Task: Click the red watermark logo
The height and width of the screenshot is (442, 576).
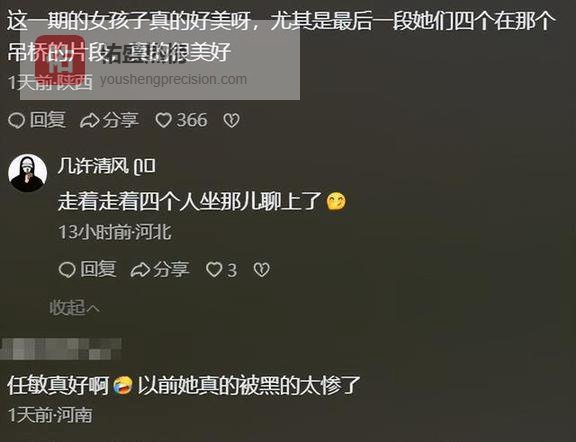Action: point(60,58)
